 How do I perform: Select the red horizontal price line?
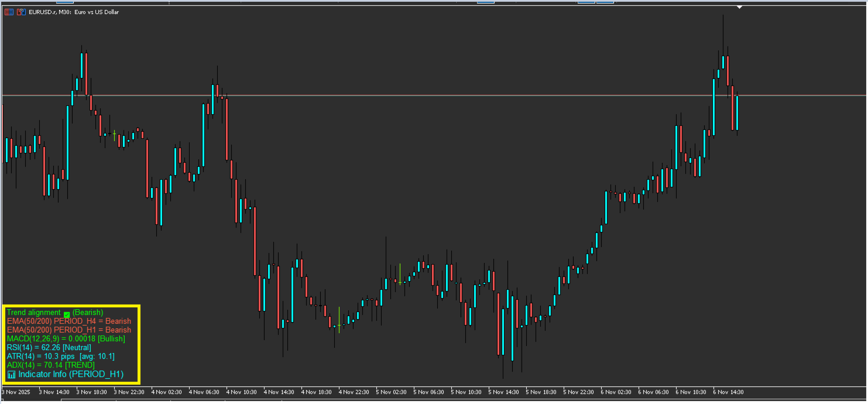point(434,95)
